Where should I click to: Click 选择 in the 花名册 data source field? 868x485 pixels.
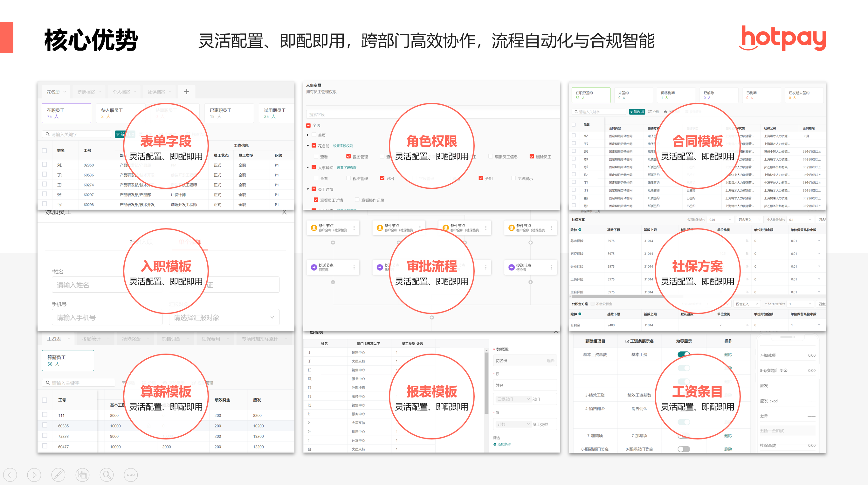pyautogui.click(x=550, y=361)
